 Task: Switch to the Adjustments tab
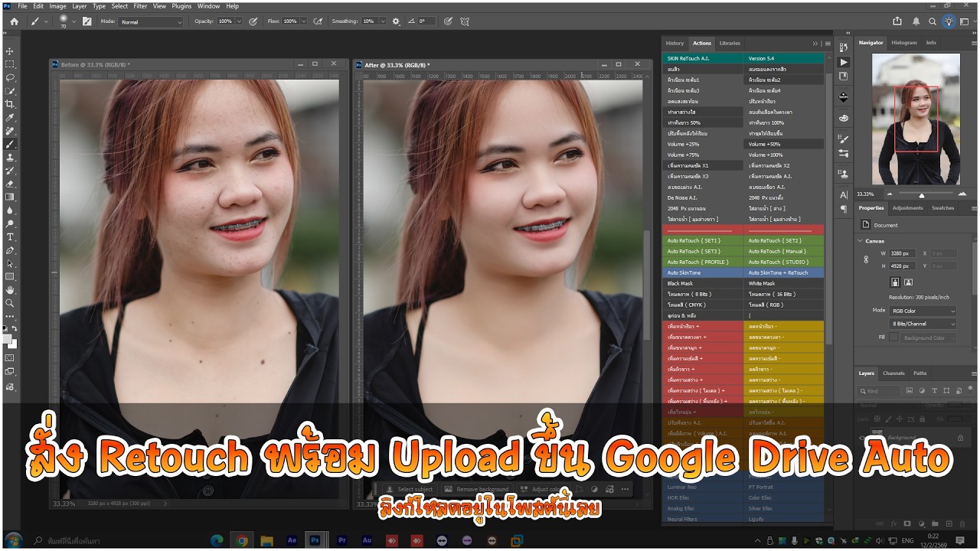click(907, 208)
